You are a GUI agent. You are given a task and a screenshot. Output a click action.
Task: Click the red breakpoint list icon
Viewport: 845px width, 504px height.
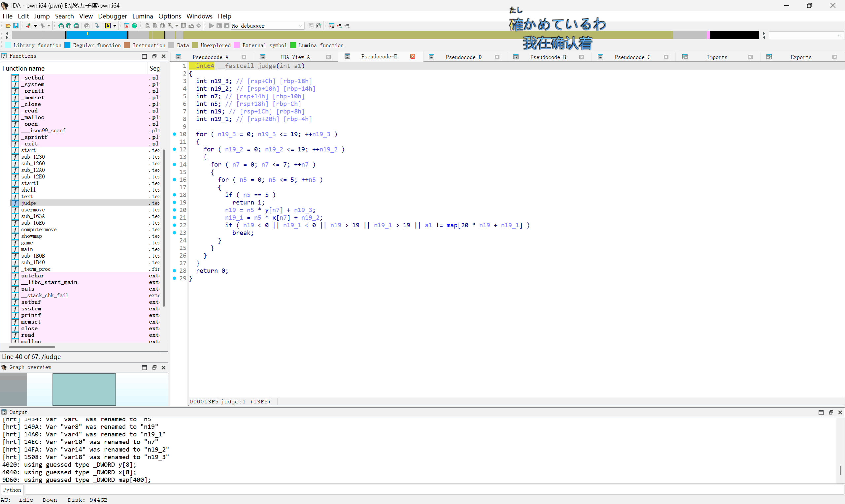pyautogui.click(x=332, y=26)
